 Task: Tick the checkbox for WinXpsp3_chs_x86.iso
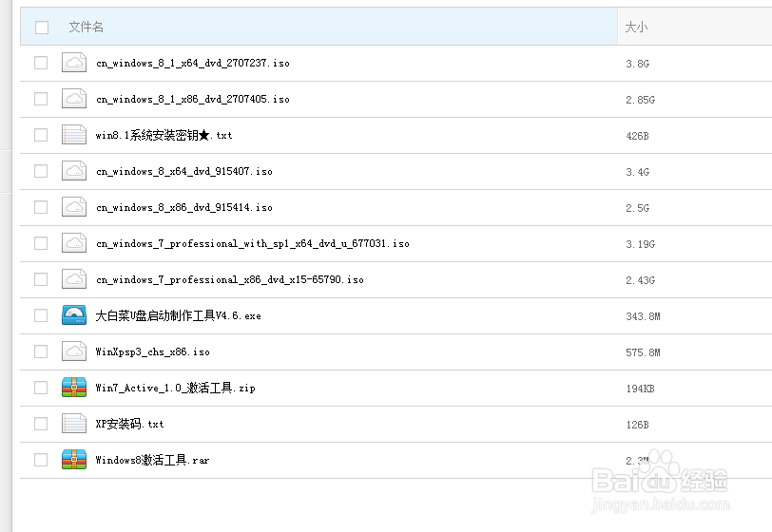pos(41,351)
